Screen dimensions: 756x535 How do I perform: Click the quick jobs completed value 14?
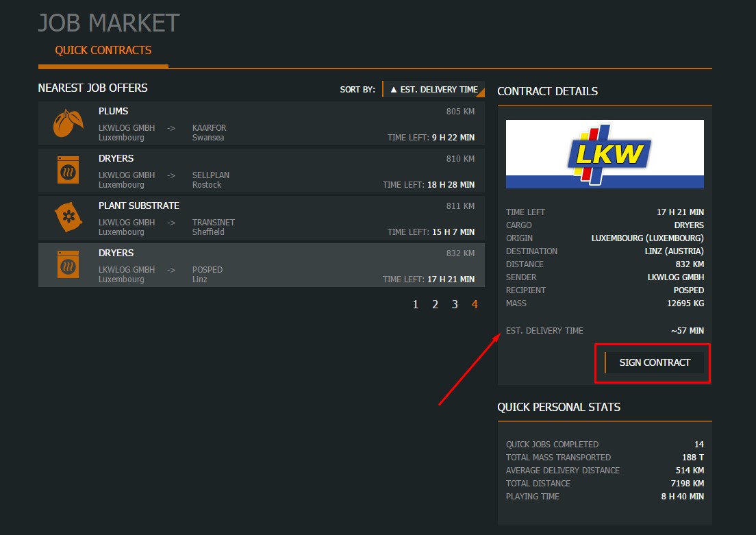(699, 445)
